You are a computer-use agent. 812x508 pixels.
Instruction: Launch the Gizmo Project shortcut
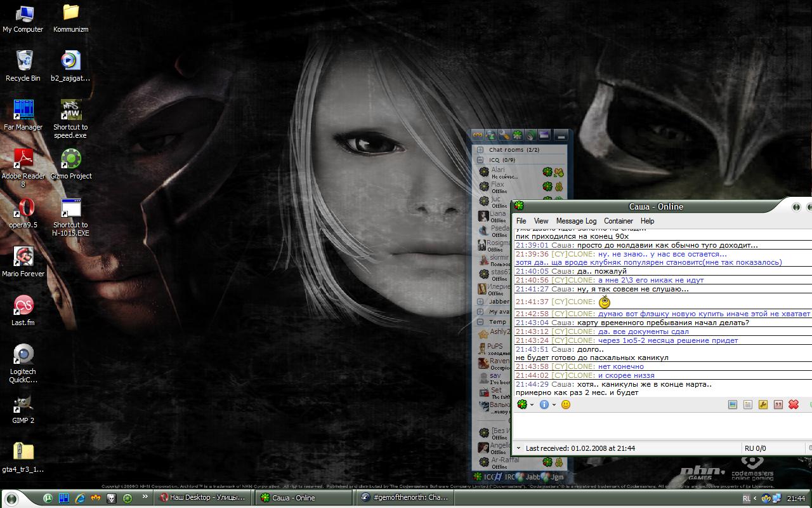point(70,164)
